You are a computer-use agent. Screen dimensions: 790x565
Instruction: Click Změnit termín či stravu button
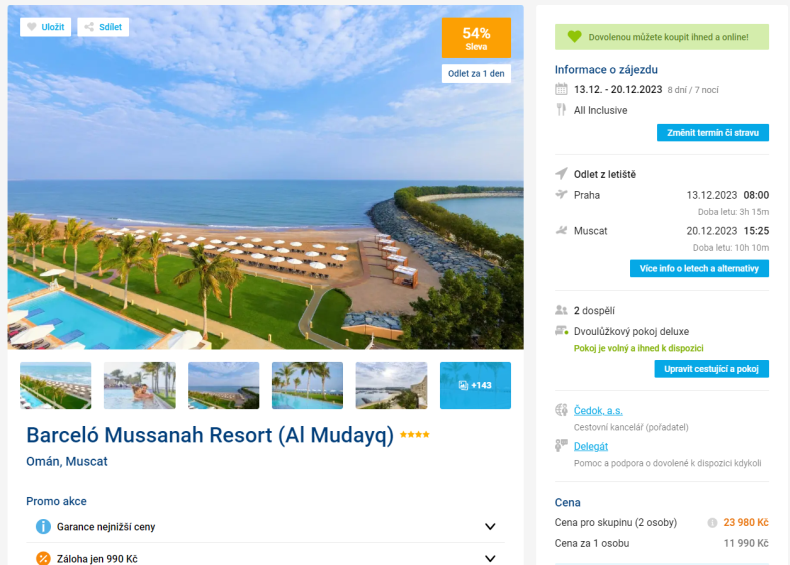[x=712, y=133]
